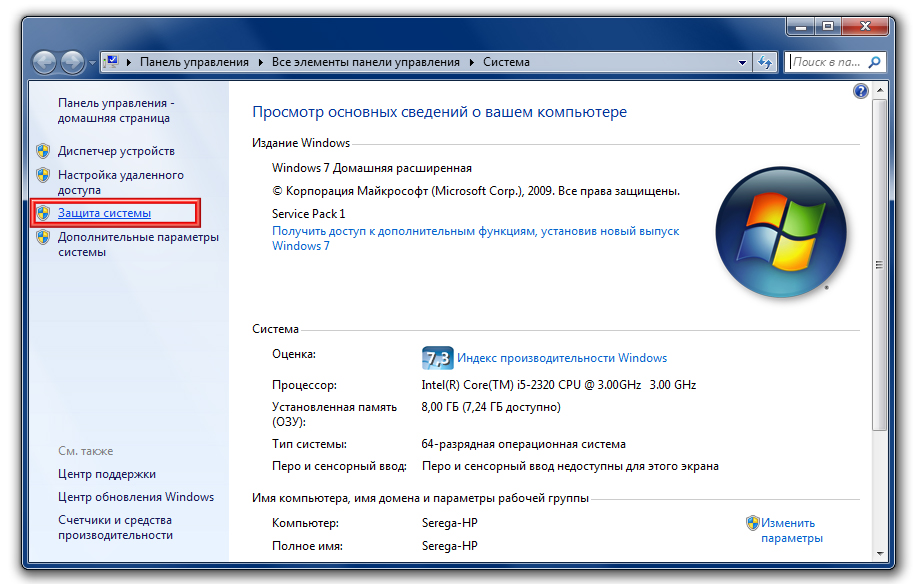Click the Forward navigation arrow button

pyautogui.click(x=72, y=62)
